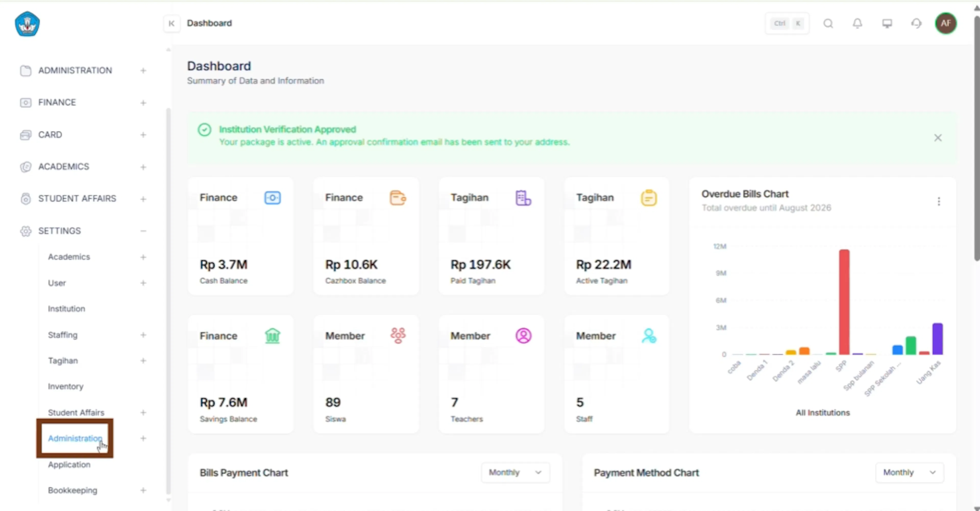Open the AF user avatar menu

coord(946,23)
